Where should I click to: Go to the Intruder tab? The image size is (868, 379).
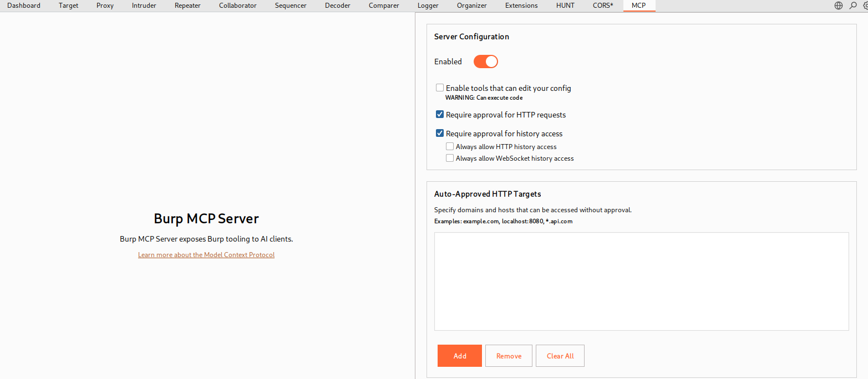pos(144,6)
